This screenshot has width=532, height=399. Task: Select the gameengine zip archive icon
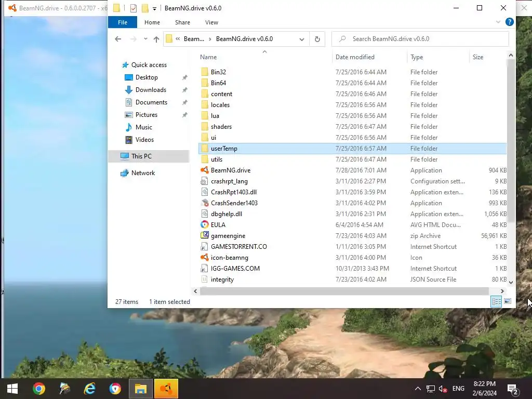[x=205, y=235]
